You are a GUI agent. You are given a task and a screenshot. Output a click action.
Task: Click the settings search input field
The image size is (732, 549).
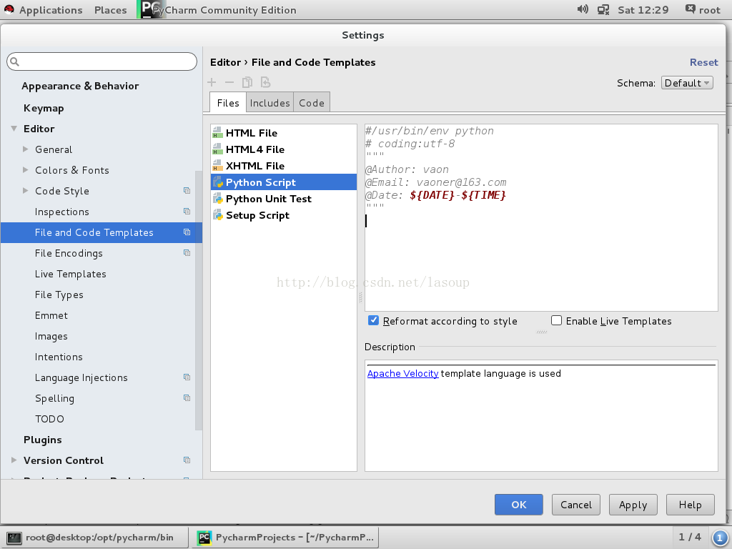click(x=102, y=62)
